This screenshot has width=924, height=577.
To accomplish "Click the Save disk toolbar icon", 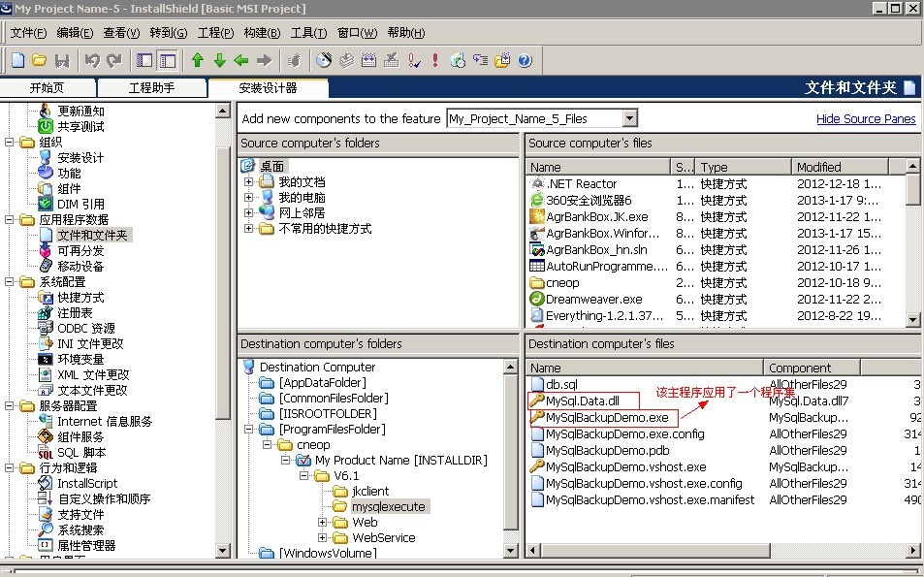I will [x=62, y=60].
